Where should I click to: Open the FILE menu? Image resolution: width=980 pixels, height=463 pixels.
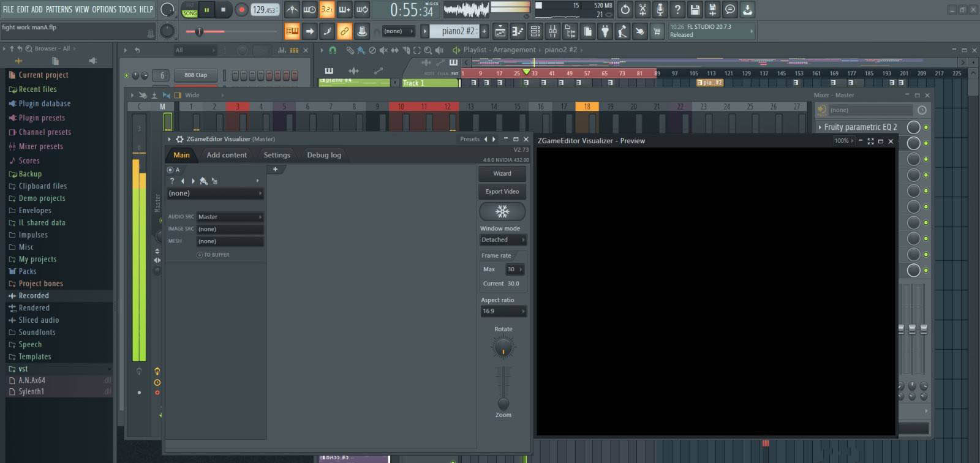point(8,9)
